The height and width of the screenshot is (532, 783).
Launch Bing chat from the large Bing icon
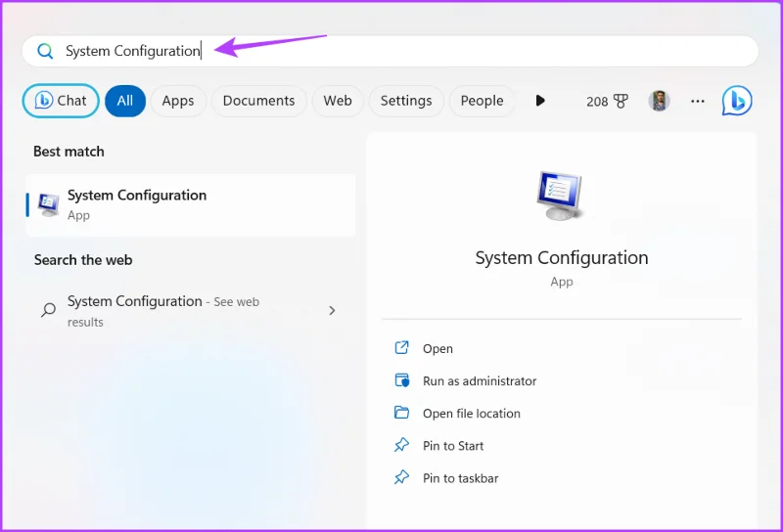(x=737, y=101)
